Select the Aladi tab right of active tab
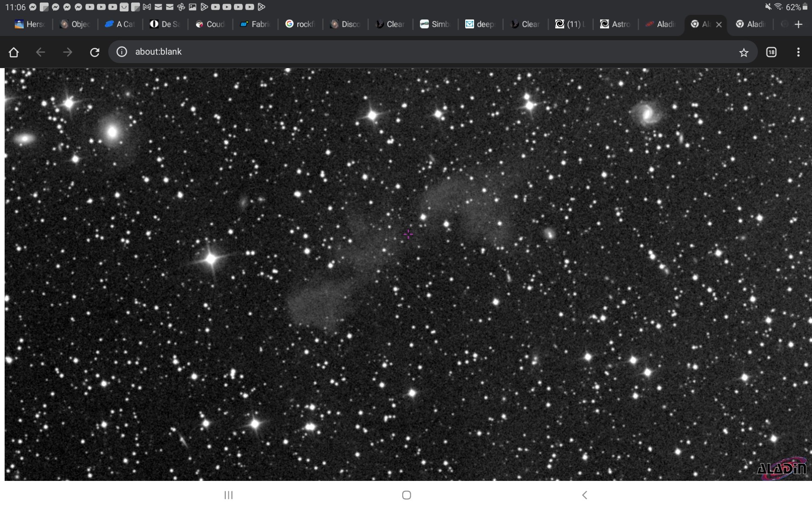The width and height of the screenshot is (812, 508). (751, 25)
